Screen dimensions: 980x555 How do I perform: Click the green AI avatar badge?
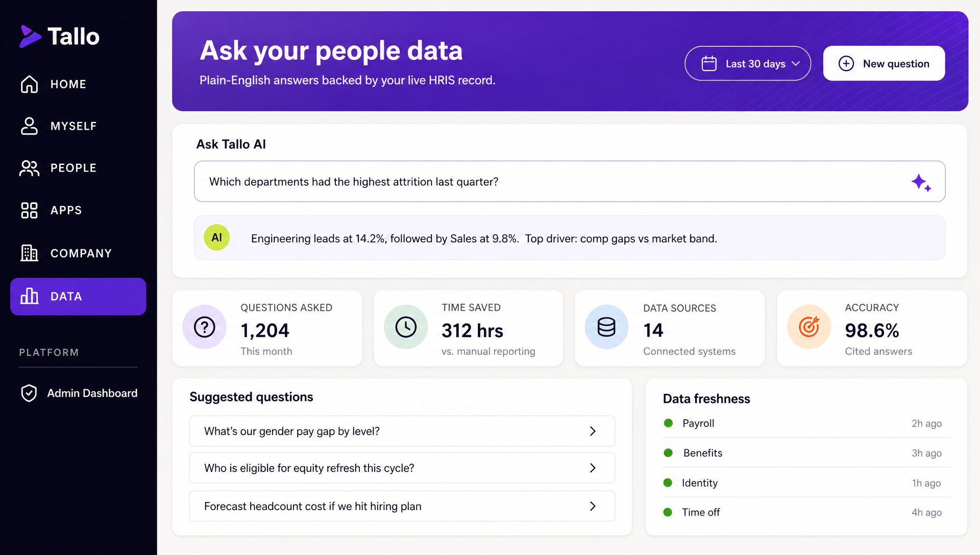(216, 237)
